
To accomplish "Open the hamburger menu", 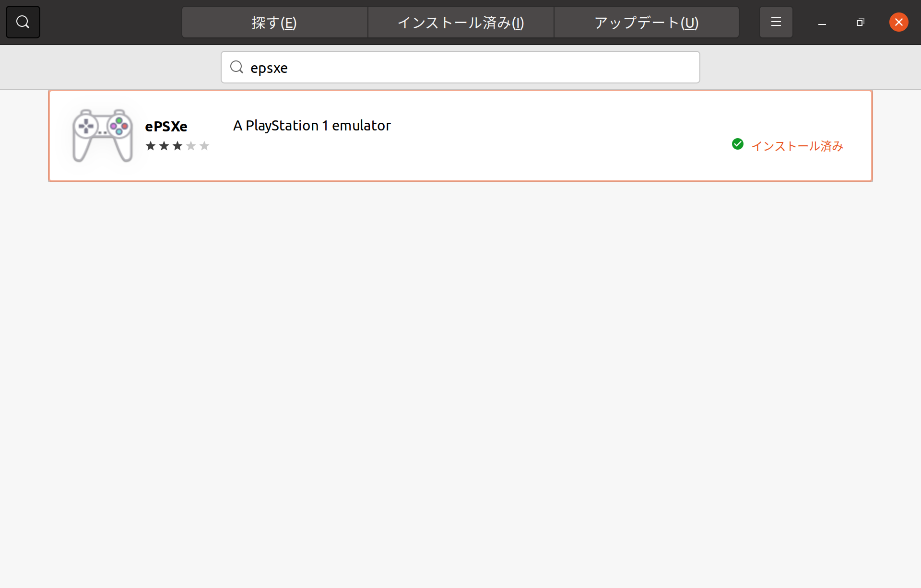I will pos(776,22).
